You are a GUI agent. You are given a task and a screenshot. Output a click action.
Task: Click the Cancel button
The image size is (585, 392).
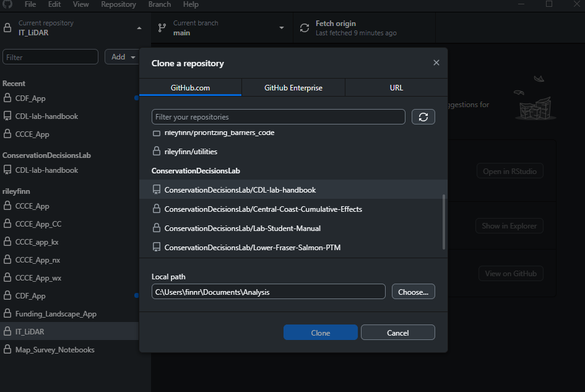[397, 333]
